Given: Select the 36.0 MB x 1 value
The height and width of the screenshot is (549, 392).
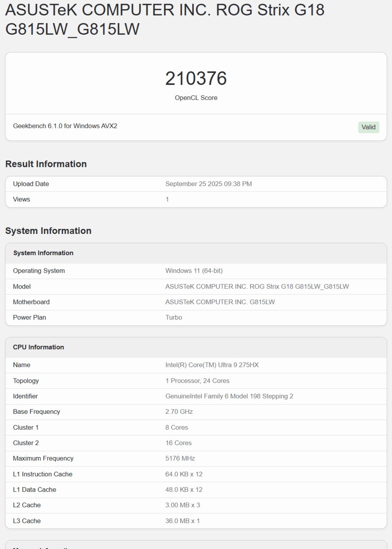Looking at the screenshot, I should pos(183,521).
